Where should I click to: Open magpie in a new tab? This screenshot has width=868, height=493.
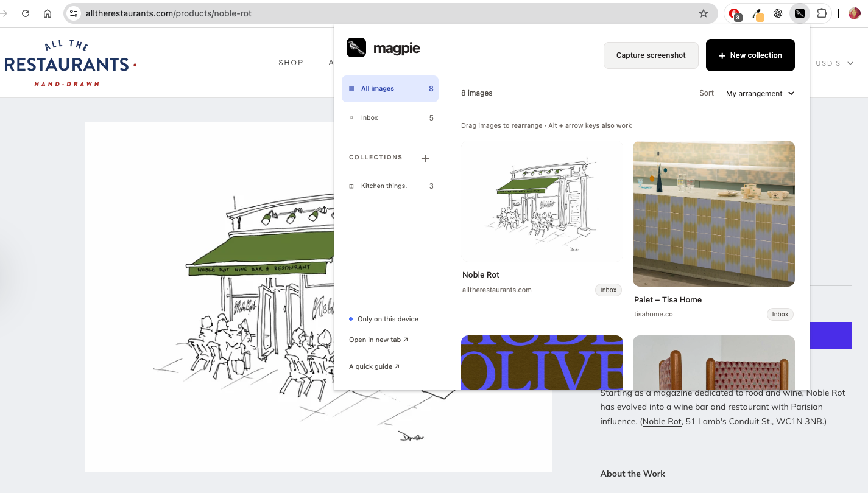coord(378,340)
